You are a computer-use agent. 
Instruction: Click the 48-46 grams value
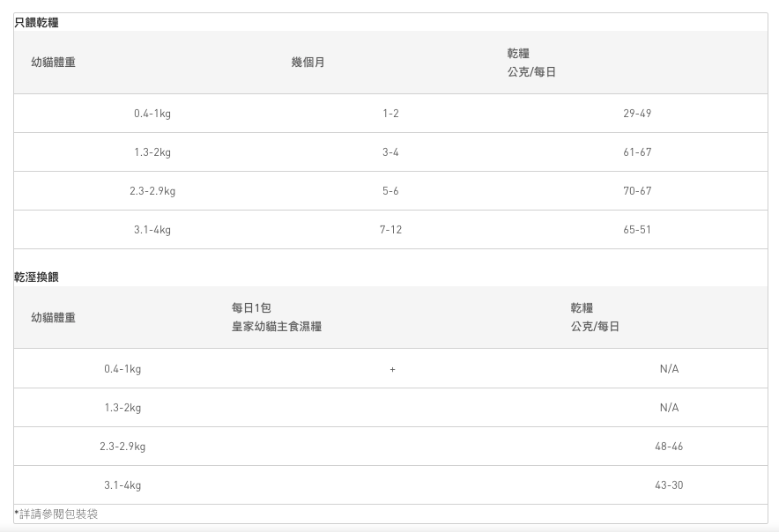669,447
